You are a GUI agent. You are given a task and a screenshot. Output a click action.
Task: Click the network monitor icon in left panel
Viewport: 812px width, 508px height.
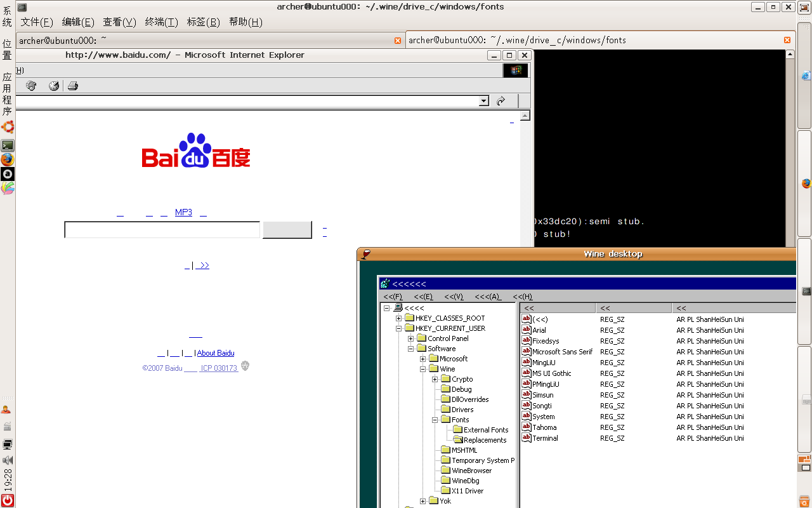pyautogui.click(x=8, y=444)
